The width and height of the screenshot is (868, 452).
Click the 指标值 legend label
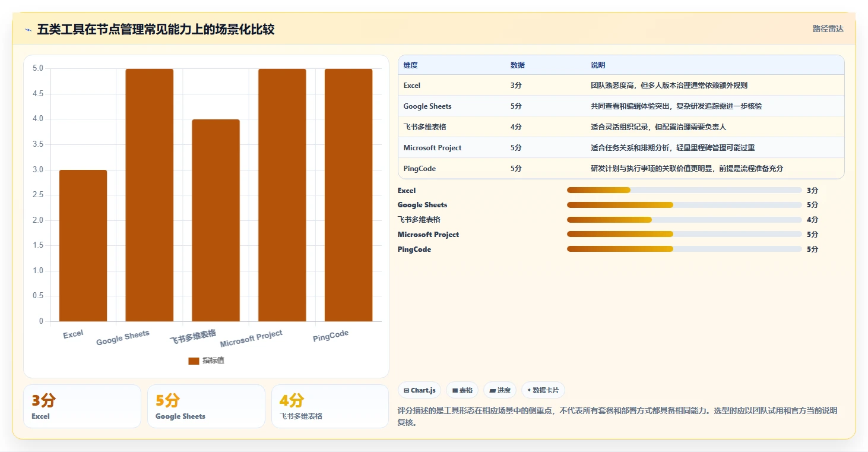tap(213, 361)
